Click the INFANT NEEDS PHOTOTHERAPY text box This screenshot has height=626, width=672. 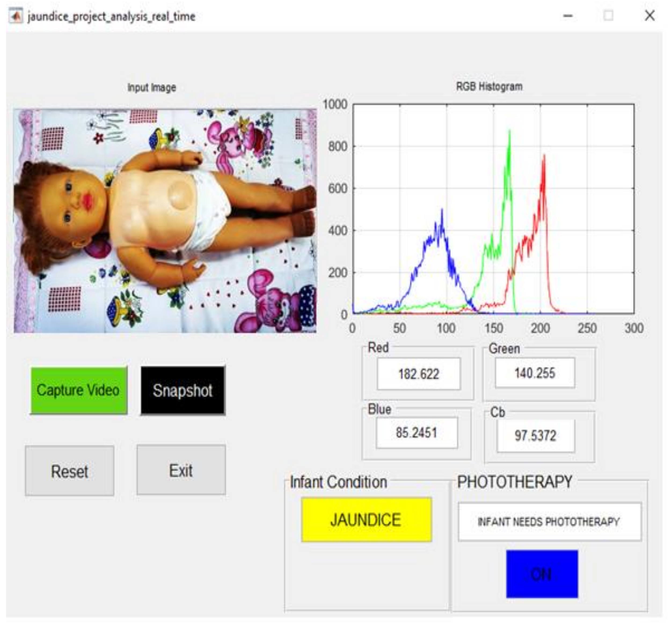[x=549, y=522]
